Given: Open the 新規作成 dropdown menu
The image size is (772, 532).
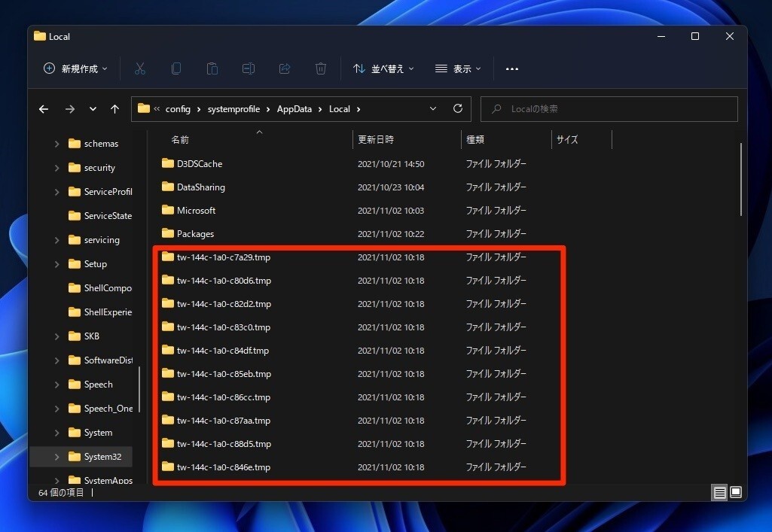Looking at the screenshot, I should pyautogui.click(x=75, y=68).
